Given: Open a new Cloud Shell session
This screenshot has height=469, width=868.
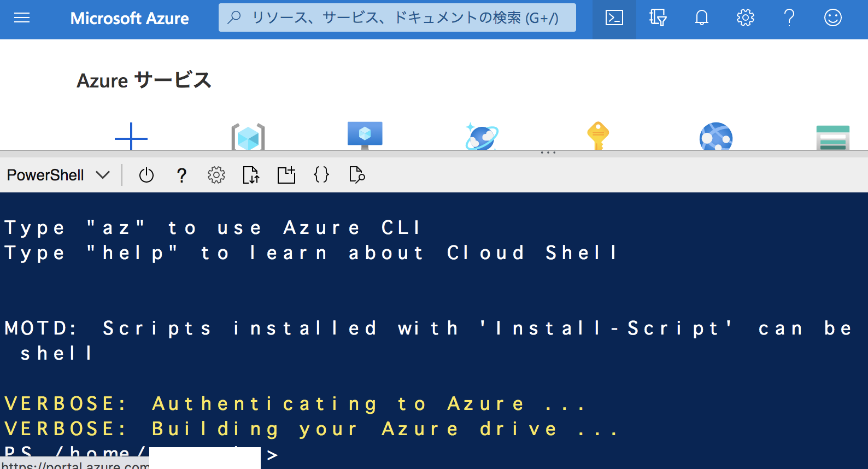Looking at the screenshot, I should click(286, 175).
